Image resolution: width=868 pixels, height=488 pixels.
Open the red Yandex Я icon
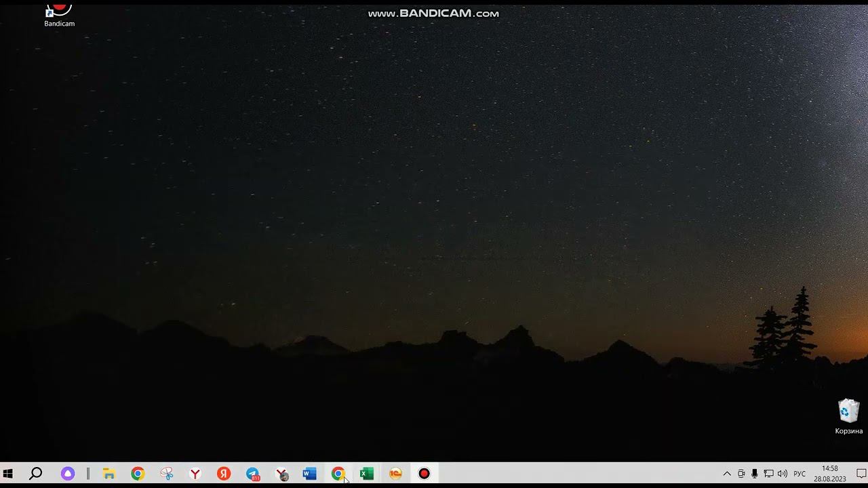click(224, 474)
